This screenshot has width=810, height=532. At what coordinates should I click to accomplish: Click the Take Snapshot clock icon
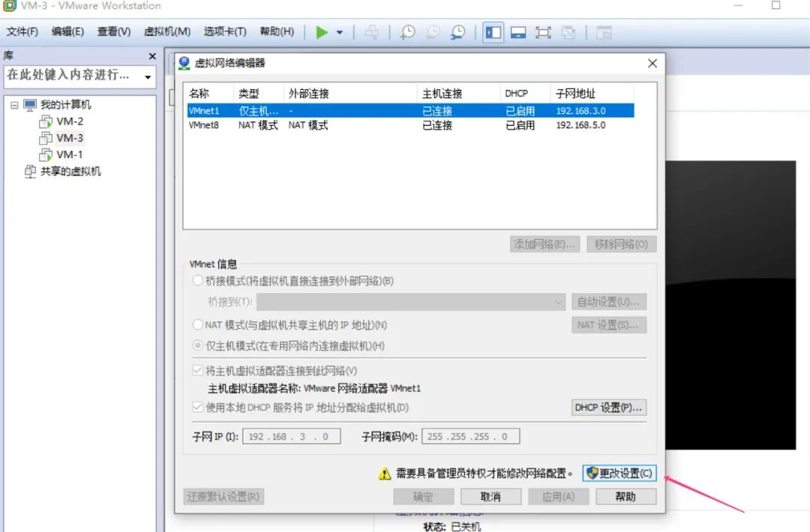(x=407, y=32)
